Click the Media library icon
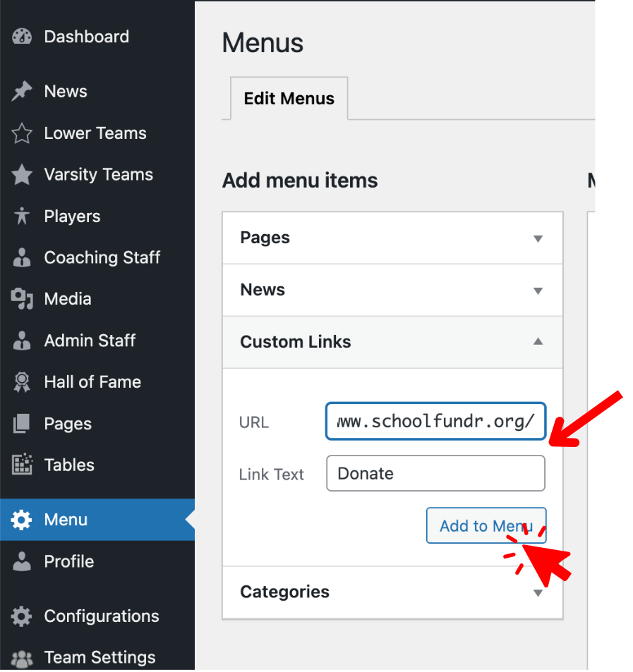The height and width of the screenshot is (672, 633). pos(21,298)
